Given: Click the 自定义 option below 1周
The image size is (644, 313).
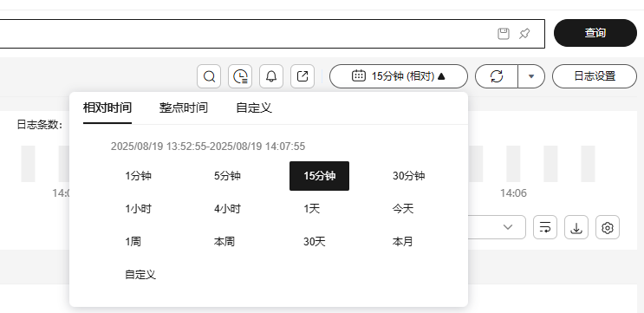Looking at the screenshot, I should tap(140, 274).
